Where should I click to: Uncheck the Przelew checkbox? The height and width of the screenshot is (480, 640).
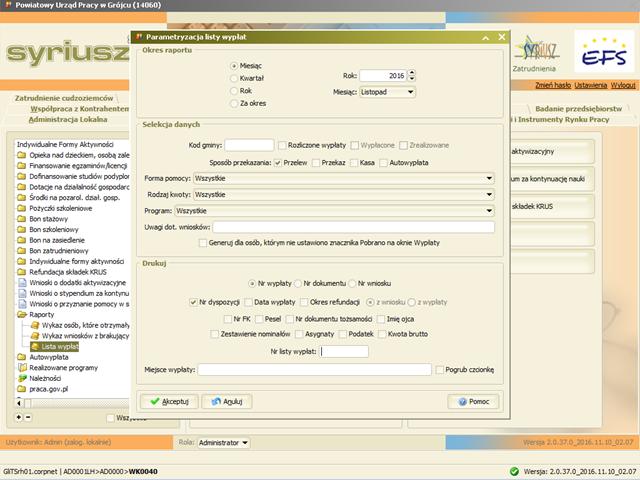click(x=278, y=163)
